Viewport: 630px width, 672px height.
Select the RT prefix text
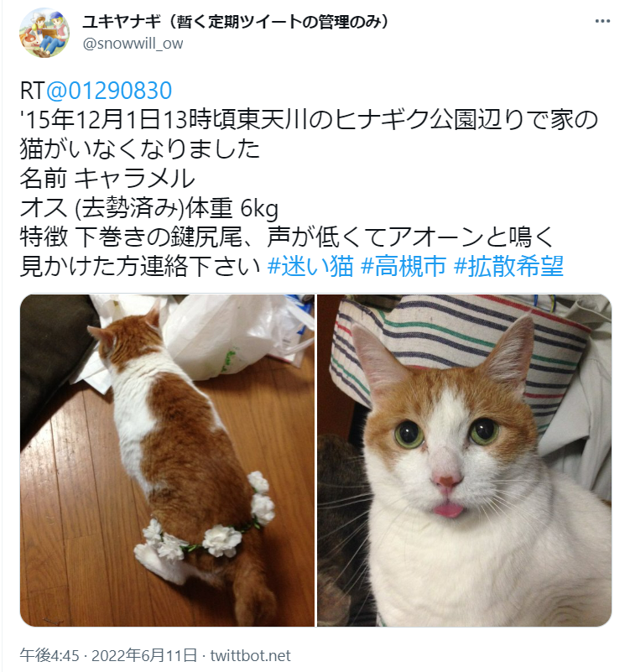click(x=33, y=91)
